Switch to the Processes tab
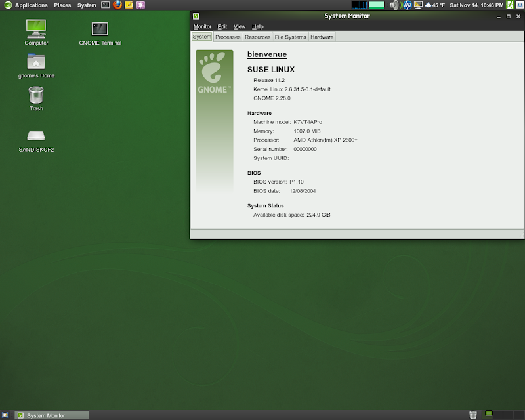 228,37
